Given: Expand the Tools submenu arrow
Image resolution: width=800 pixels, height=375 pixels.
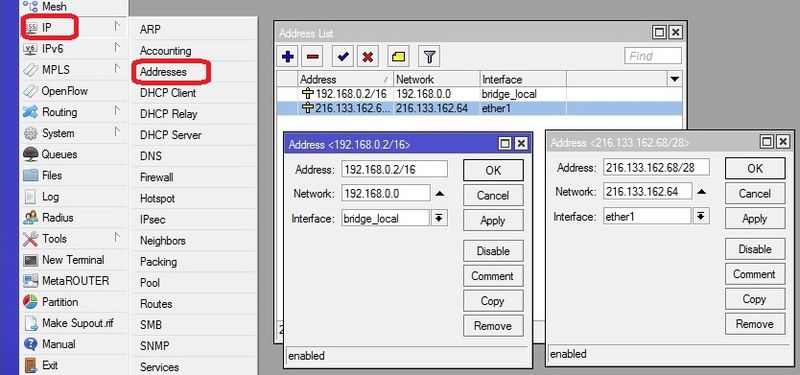Looking at the screenshot, I should pos(117,237).
